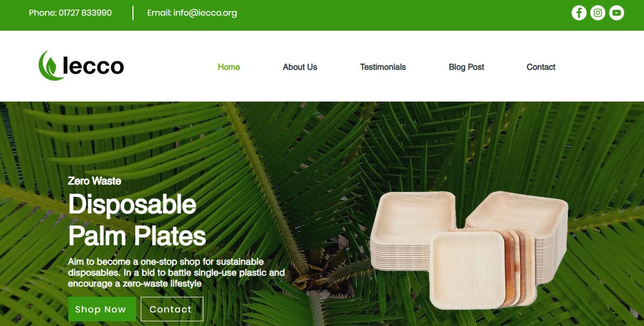Email info@iecco.org via top bar link
This screenshot has width=644, height=326.
[x=192, y=13]
